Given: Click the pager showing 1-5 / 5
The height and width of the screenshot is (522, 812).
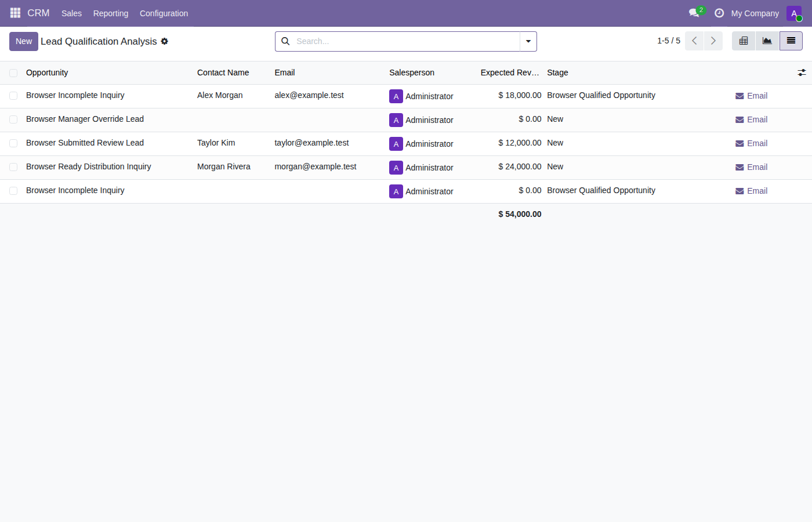Looking at the screenshot, I should (669, 41).
